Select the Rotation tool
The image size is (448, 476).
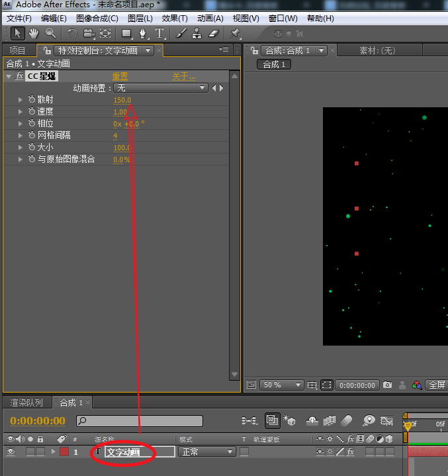click(71, 33)
